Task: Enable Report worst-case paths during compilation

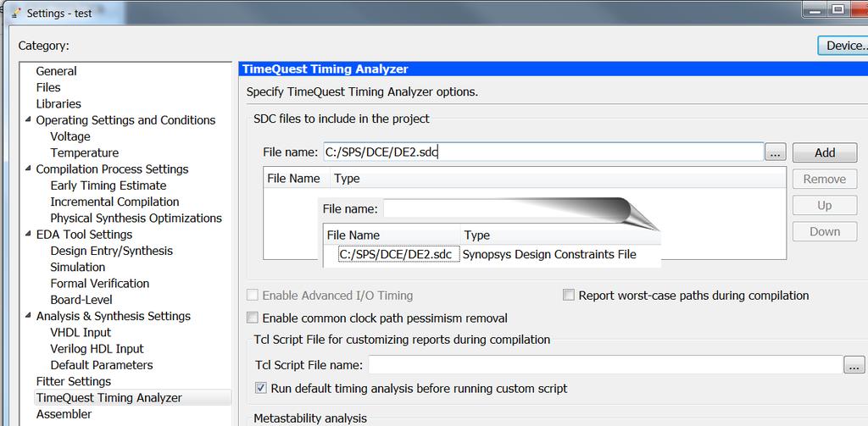Action: [x=569, y=295]
